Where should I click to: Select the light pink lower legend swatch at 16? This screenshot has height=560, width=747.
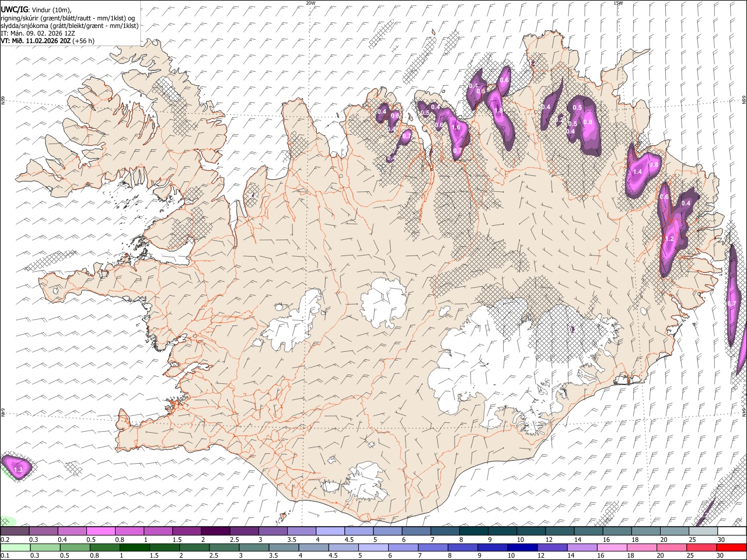tap(612, 547)
